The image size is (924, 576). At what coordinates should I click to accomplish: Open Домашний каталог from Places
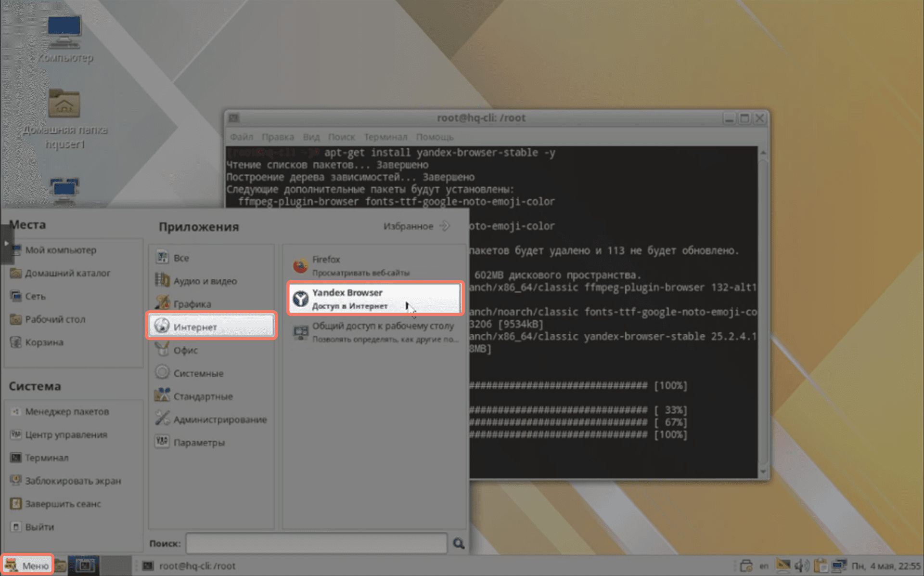(x=74, y=273)
